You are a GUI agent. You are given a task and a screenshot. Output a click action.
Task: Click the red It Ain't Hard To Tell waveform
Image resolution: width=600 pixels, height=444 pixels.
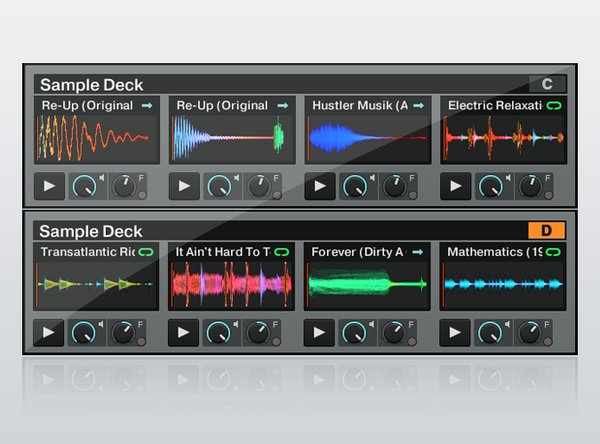point(232,285)
